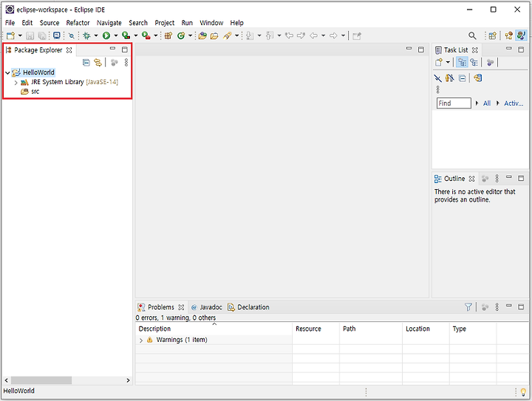Go to Next Annotation toolbar icon
The height and width of the screenshot is (401, 532).
[x=250, y=35]
